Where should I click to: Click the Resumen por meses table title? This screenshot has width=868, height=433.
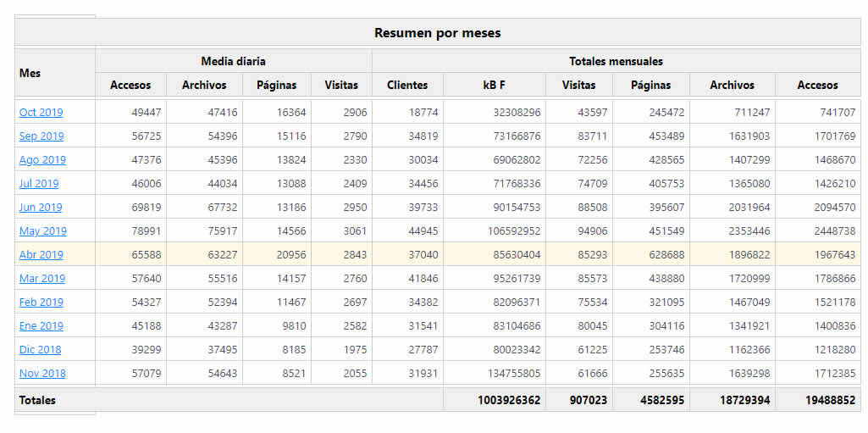[437, 33]
